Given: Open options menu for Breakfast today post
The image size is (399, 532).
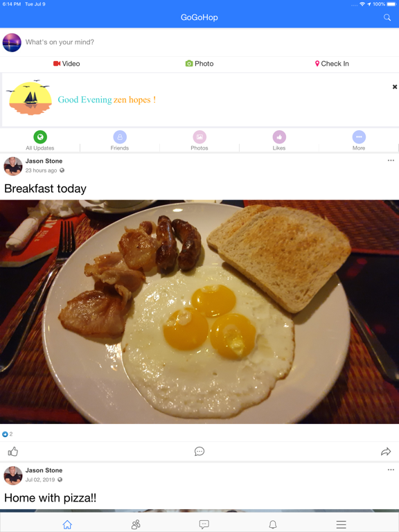Looking at the screenshot, I should [391, 161].
